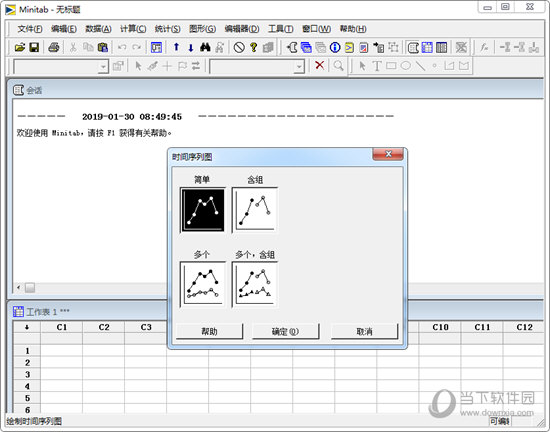Viewport: 550px width, 432px height.
Task: Click the Print Window printer icon
Action: [54, 47]
